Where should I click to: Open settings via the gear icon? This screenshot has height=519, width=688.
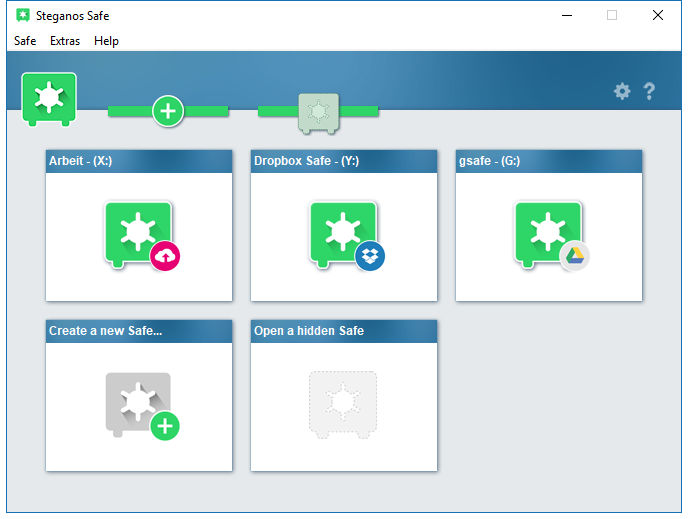(622, 91)
